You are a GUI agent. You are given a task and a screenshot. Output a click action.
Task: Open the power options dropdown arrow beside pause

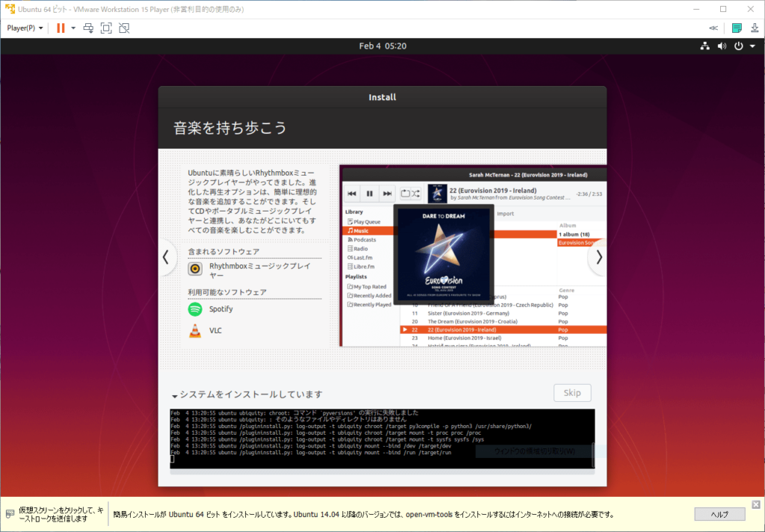73,28
